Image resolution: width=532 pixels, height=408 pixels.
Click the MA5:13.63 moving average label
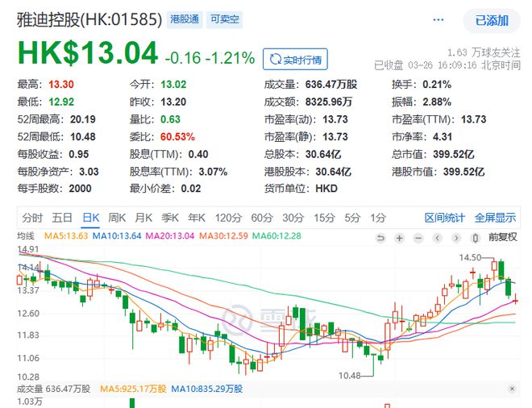click(x=66, y=236)
